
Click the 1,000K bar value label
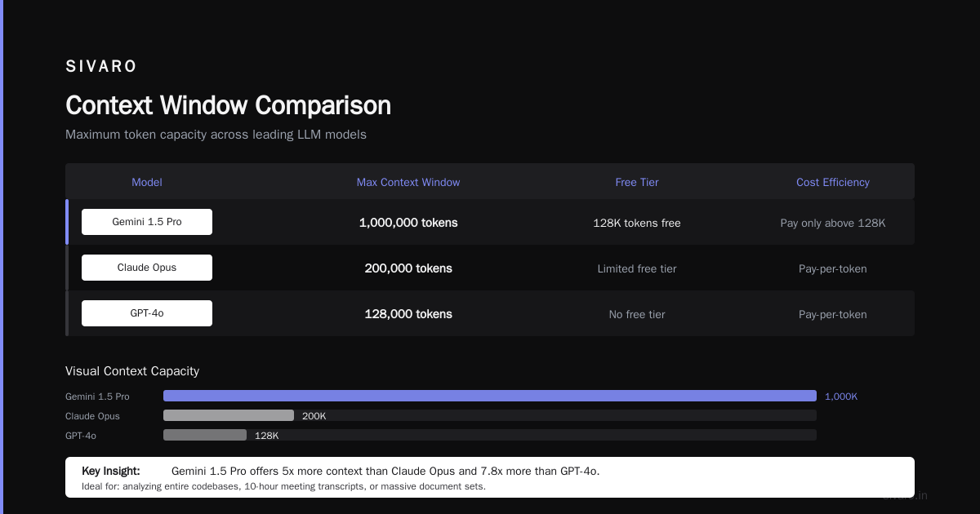tap(841, 397)
